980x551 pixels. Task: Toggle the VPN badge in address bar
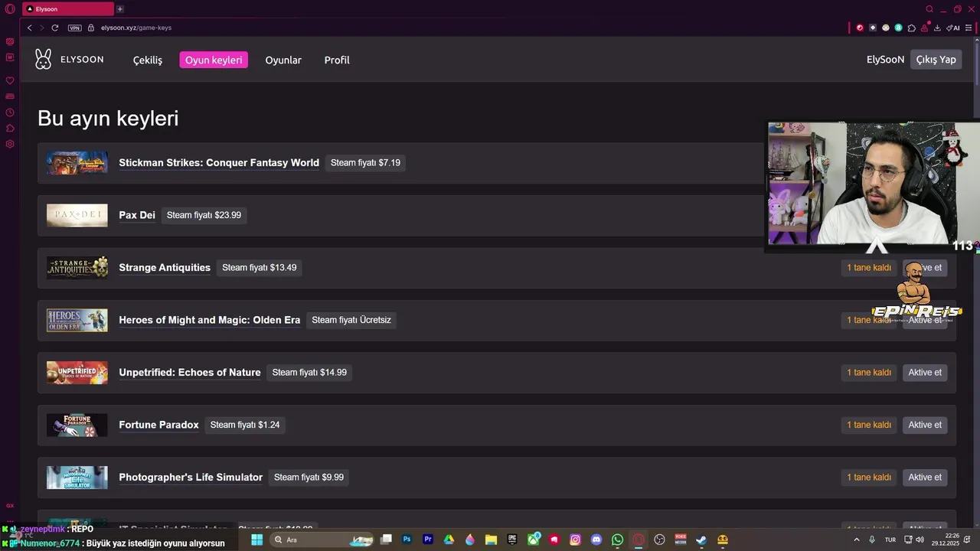(74, 28)
